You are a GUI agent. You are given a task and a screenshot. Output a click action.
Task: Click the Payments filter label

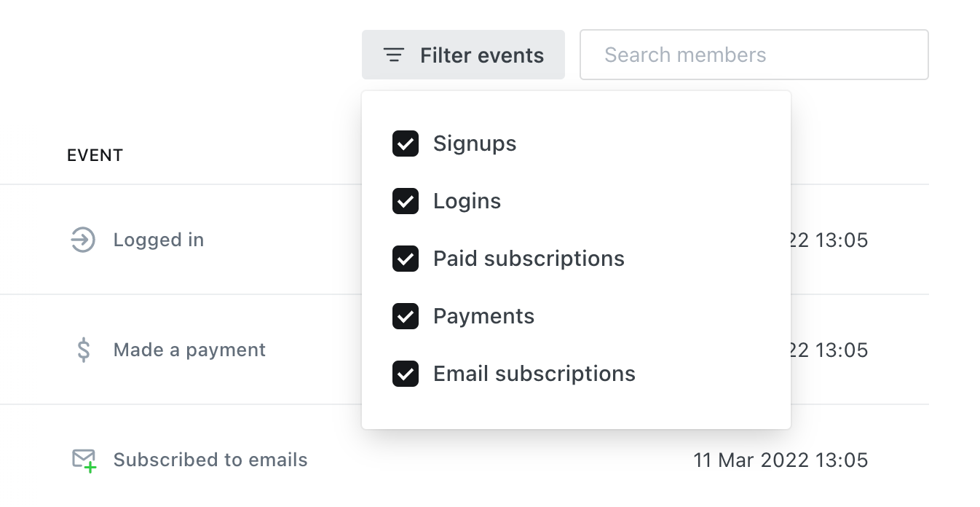pyautogui.click(x=483, y=316)
